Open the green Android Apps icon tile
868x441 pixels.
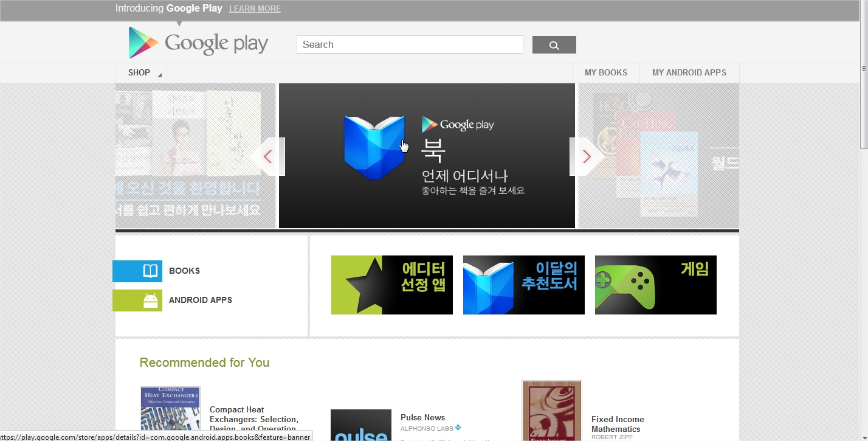(x=137, y=300)
